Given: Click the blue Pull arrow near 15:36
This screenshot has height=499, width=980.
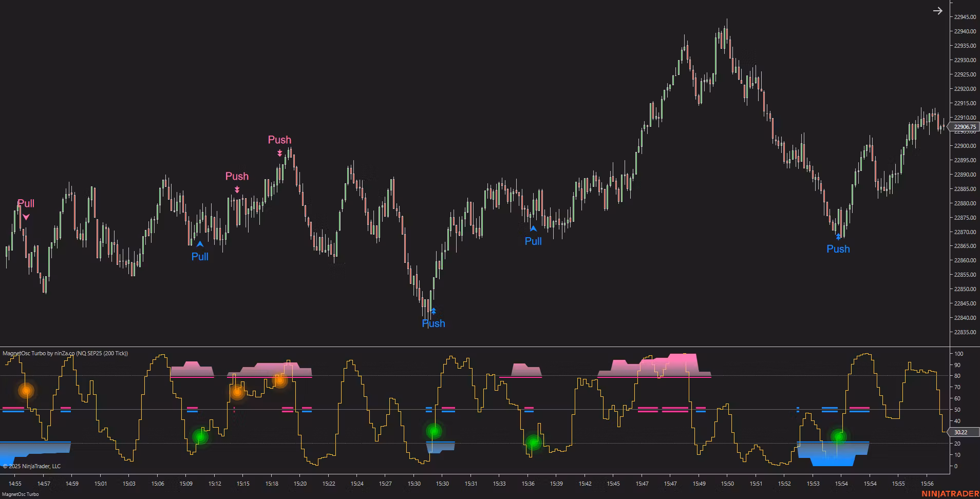Looking at the screenshot, I should (x=533, y=229).
